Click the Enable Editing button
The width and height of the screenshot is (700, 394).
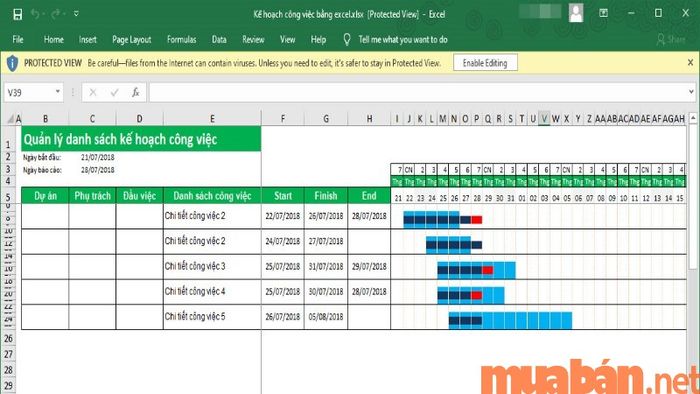coord(485,63)
